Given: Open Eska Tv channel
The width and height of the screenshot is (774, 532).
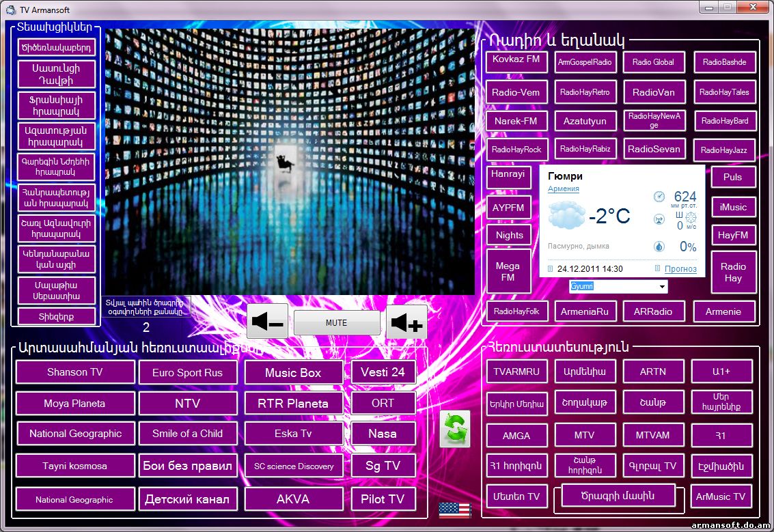Looking at the screenshot, I should [x=293, y=433].
